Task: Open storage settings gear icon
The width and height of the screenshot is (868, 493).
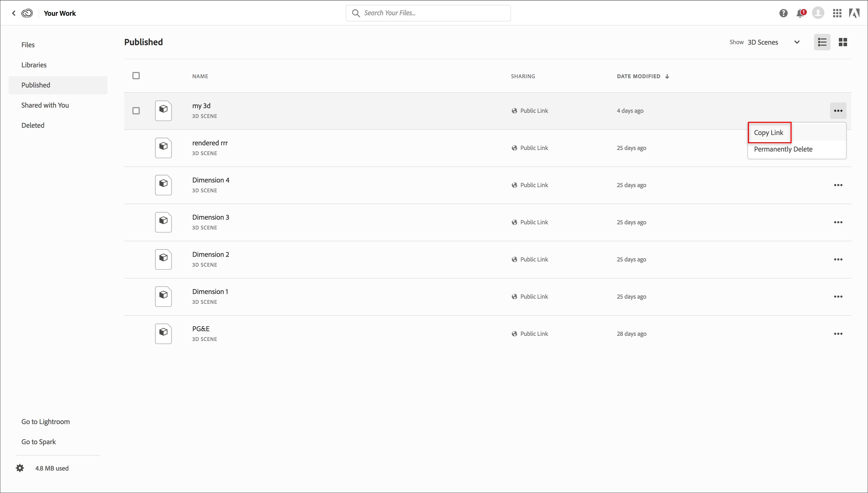Action: [20, 468]
